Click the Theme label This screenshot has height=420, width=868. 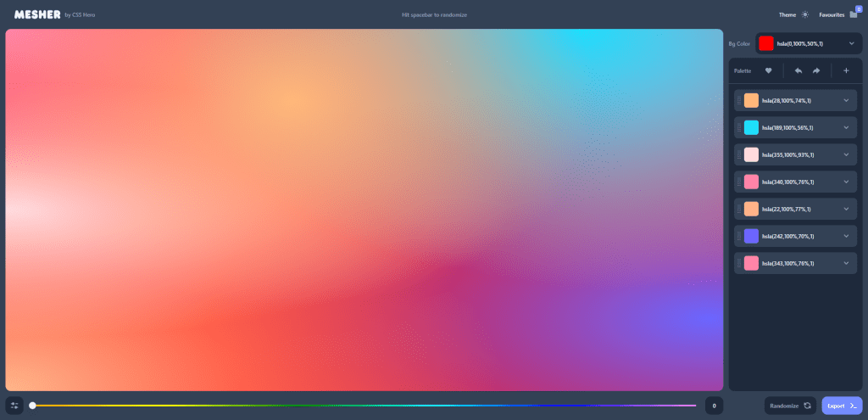(787, 15)
